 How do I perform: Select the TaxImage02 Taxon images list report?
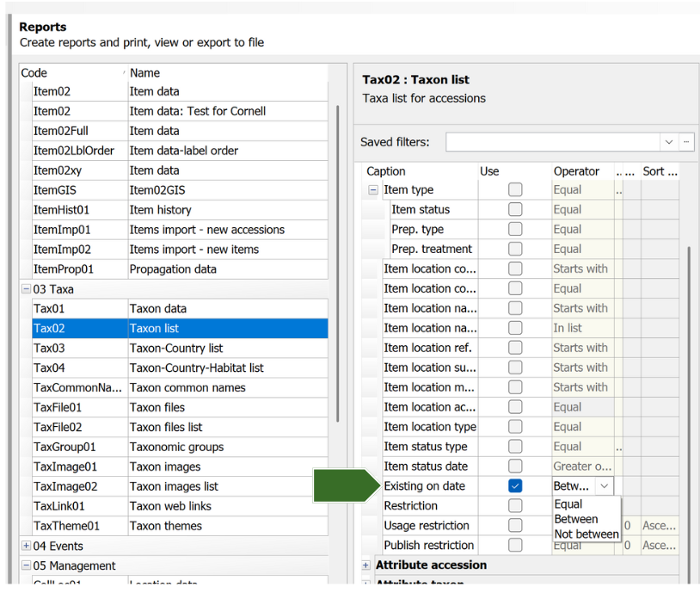181,486
